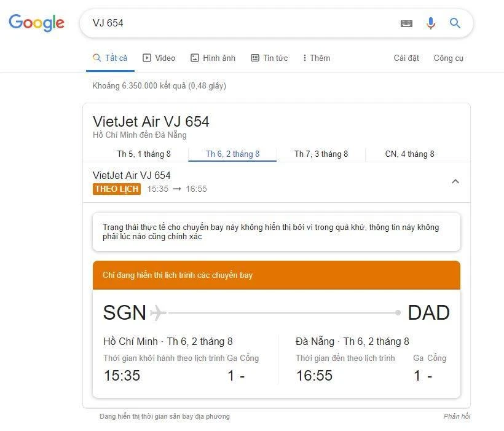Switch to the Hình ảnh tab
The width and height of the screenshot is (504, 431).
click(213, 58)
